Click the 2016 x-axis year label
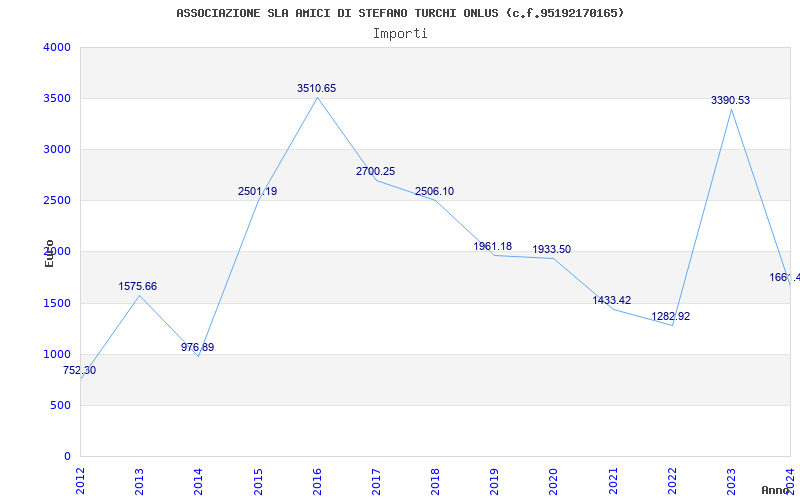 [x=317, y=479]
